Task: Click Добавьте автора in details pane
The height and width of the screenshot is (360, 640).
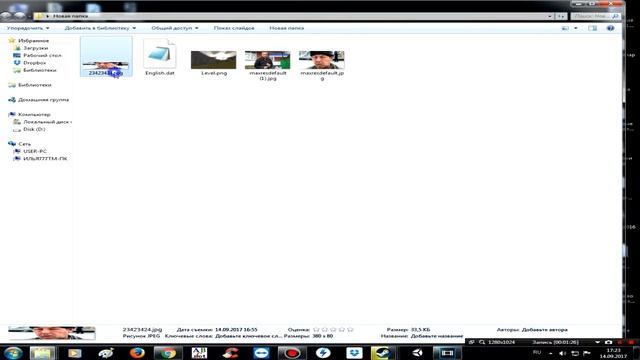Action: [544, 329]
